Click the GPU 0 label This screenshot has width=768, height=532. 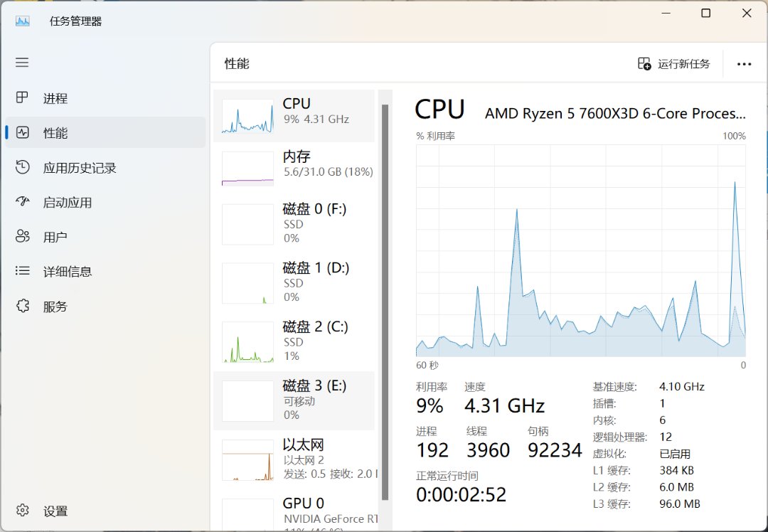[303, 504]
